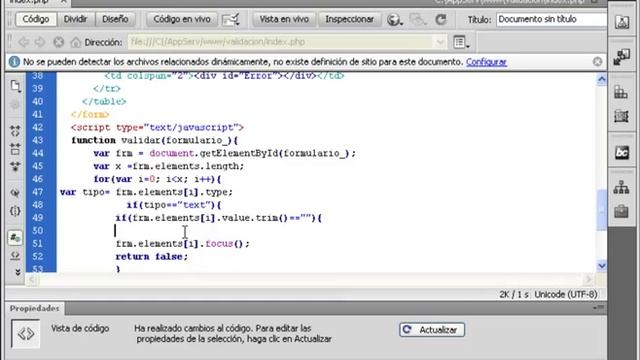Viewport: 640px width, 360px height.
Task: Switch to Diseño design view
Action: point(115,19)
